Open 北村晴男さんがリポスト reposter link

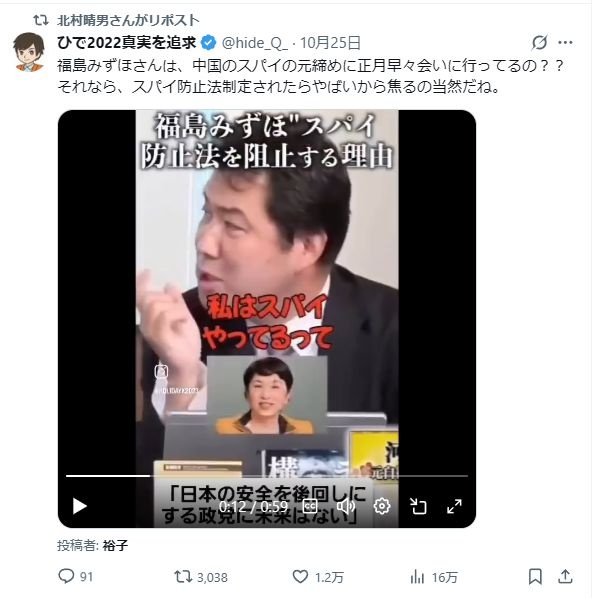pyautogui.click(x=128, y=20)
